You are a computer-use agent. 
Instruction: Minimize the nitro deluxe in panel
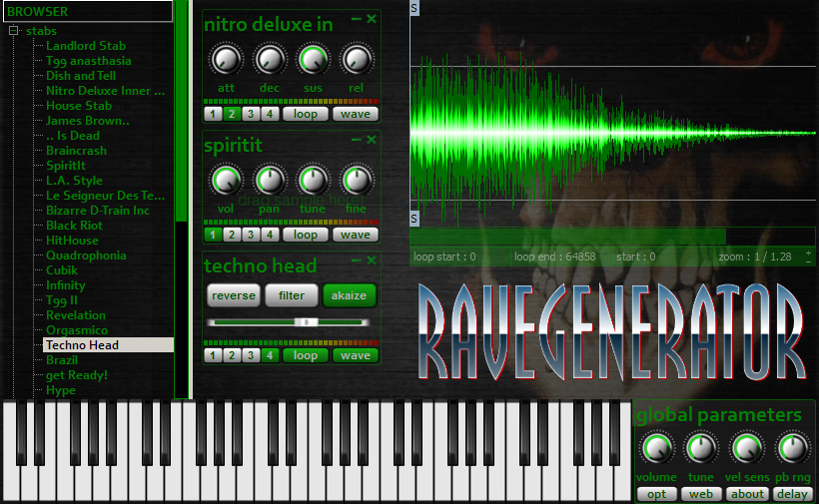(357, 19)
